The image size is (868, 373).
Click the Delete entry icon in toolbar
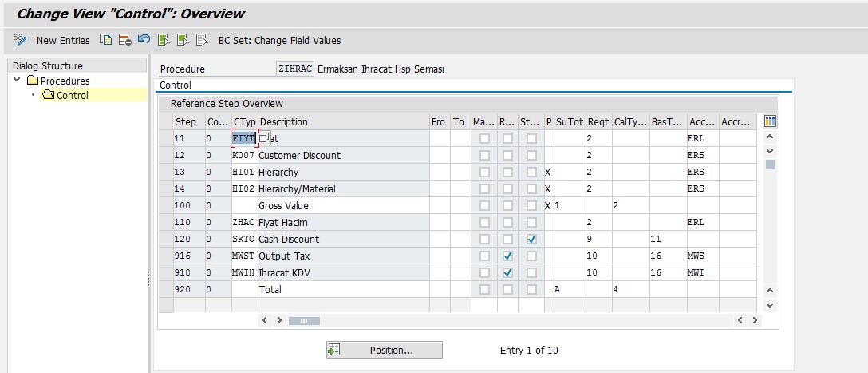(124, 40)
